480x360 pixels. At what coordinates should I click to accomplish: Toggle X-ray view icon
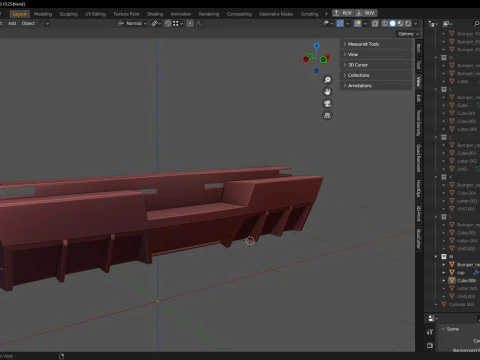pyautogui.click(x=375, y=23)
